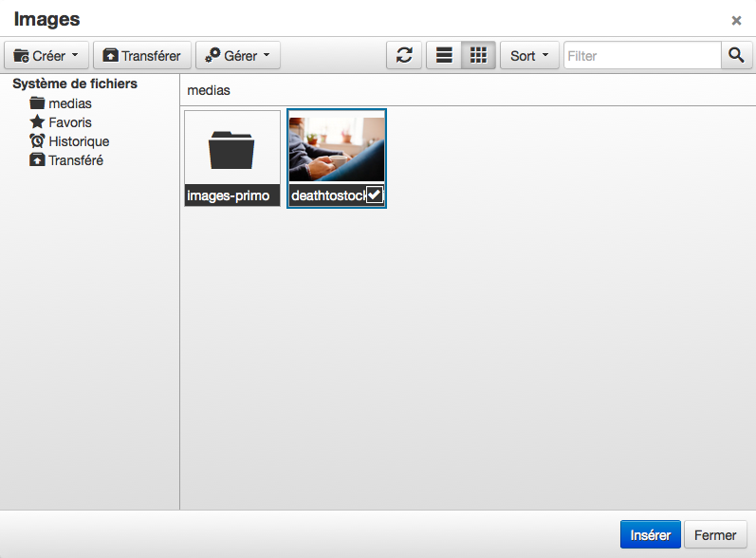
Task: Focus the Filter input field
Action: tap(643, 55)
